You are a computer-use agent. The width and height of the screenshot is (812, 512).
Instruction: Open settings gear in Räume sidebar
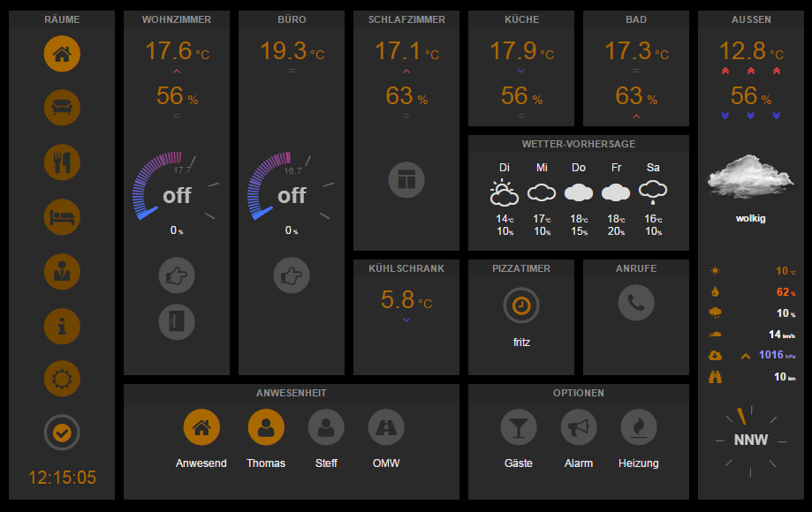[x=62, y=380]
